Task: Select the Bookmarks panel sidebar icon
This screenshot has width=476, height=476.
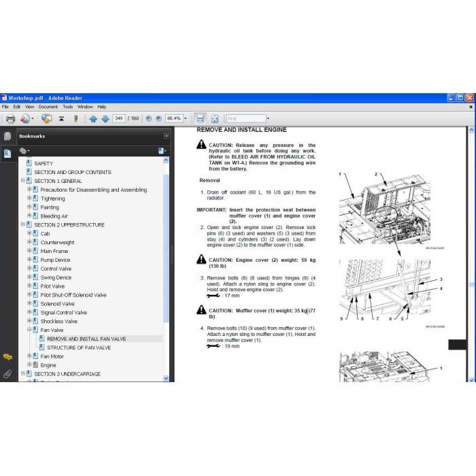Action: (x=7, y=153)
